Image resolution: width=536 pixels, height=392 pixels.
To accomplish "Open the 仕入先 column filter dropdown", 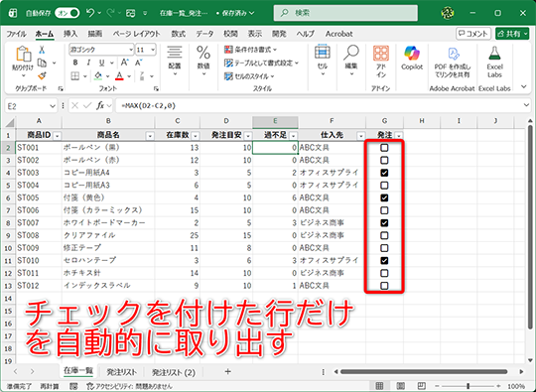I will 361,136.
